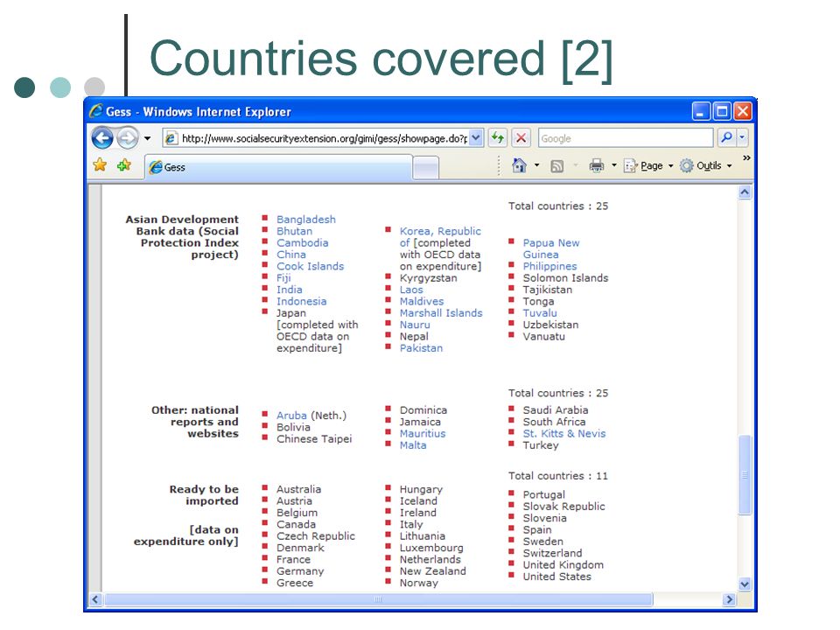
Task: Open a new blank tab
Action: coord(426,168)
